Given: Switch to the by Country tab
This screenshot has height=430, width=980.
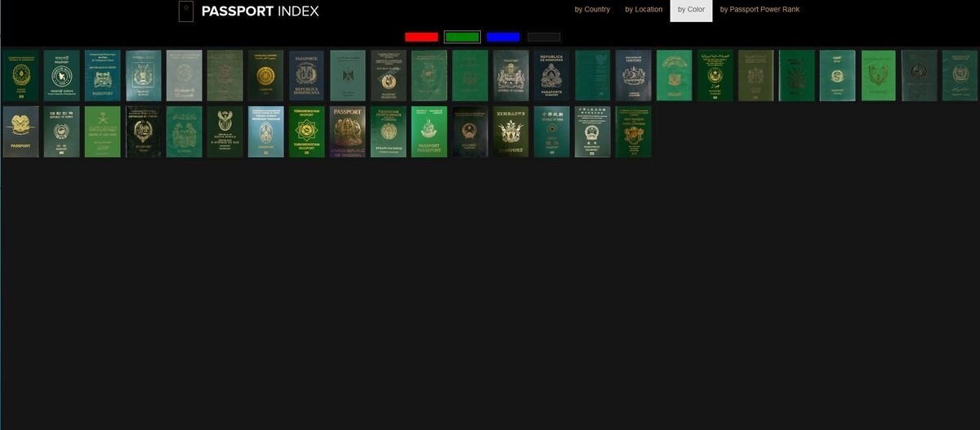Looking at the screenshot, I should coord(592,10).
